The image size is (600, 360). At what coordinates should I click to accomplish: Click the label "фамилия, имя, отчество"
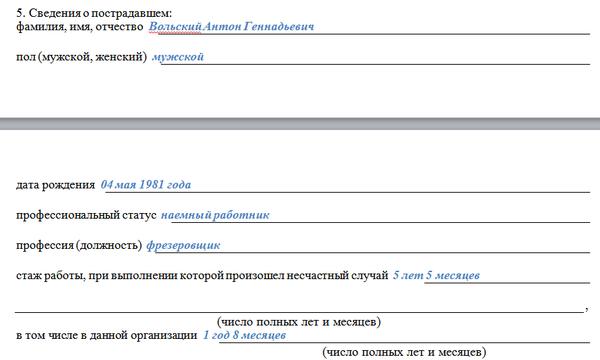tap(80, 27)
